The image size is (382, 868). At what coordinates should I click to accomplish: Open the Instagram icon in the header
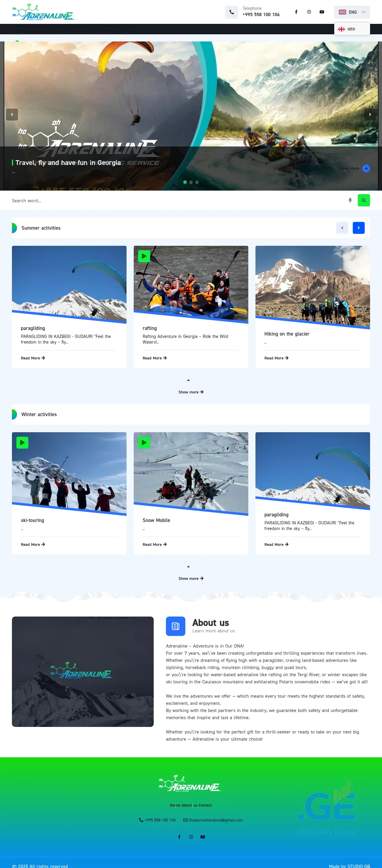tap(309, 12)
